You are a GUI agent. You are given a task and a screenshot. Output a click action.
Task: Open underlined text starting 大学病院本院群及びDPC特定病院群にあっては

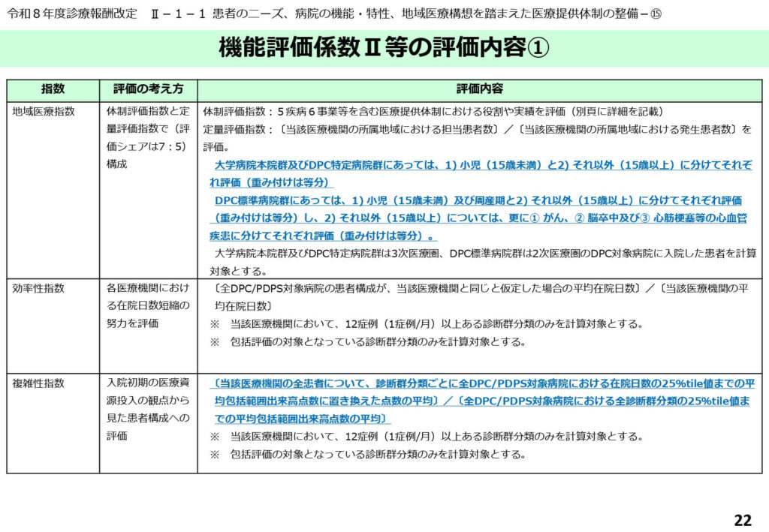[481, 166]
